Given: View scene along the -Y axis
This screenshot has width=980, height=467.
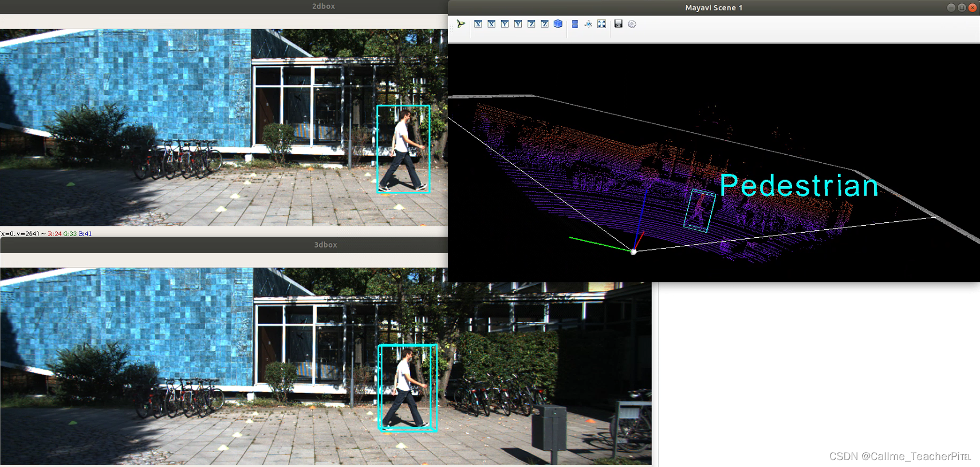Looking at the screenshot, I should [x=505, y=24].
